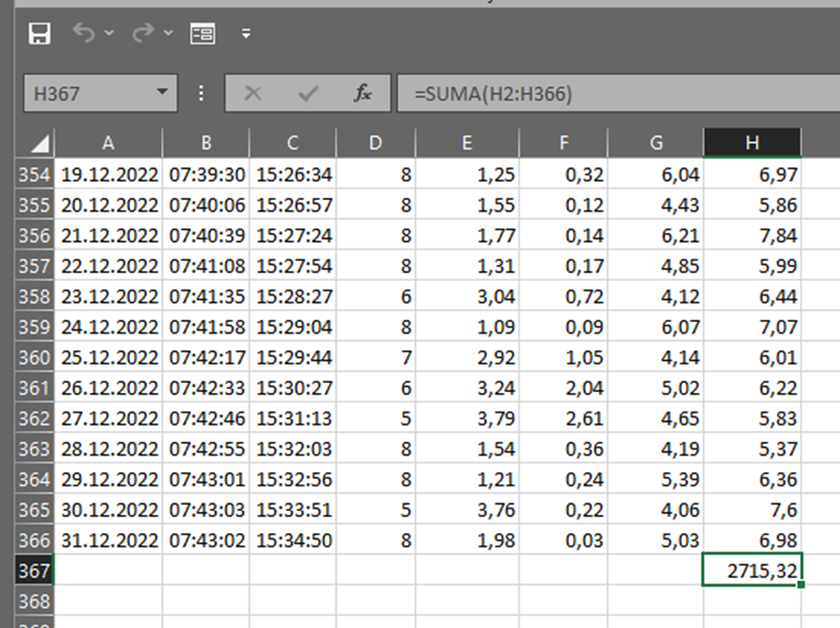Viewport: 840px width, 628px height.
Task: Open the Redo history dropdown arrow
Action: coord(168,34)
